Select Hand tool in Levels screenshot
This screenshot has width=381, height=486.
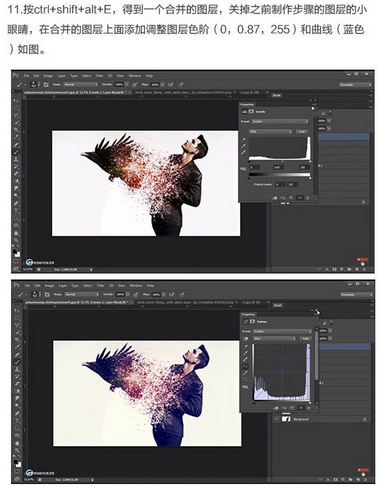pyautogui.click(x=16, y=233)
